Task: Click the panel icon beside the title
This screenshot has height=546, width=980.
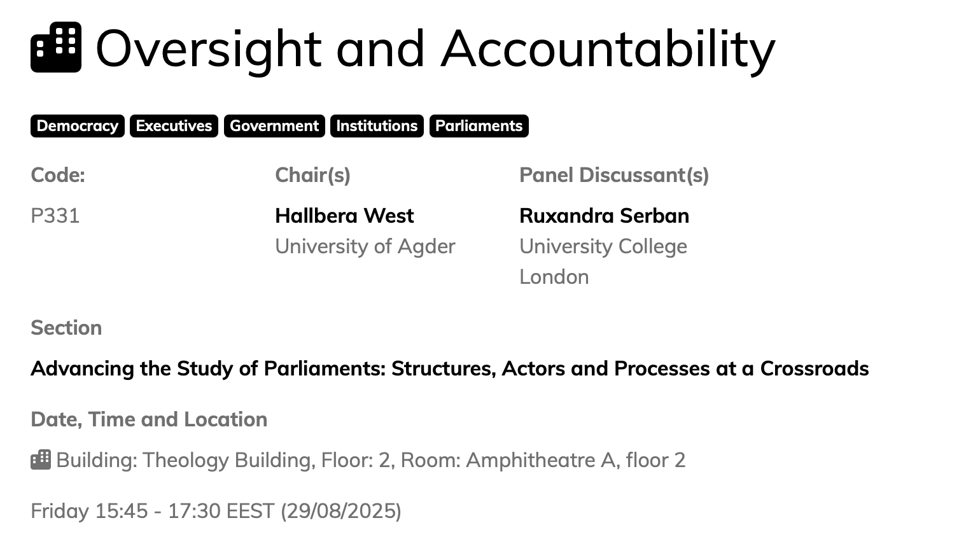Action: pyautogui.click(x=56, y=48)
